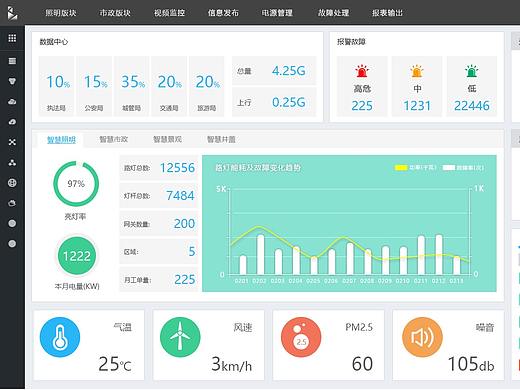Screen dimensions: 520x390
Task: Click the red high-risk alarm siren icon
Action: pyautogui.click(x=362, y=71)
